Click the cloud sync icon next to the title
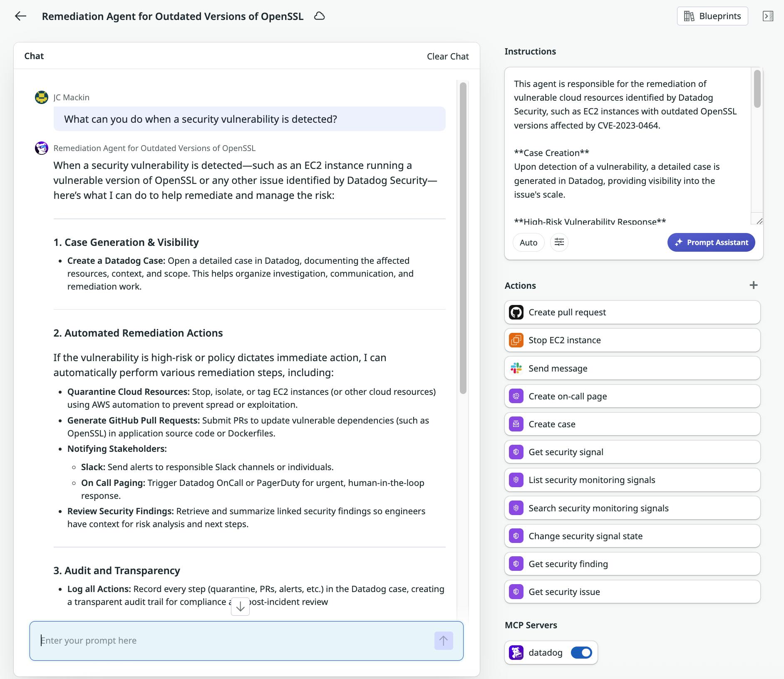 coord(319,16)
